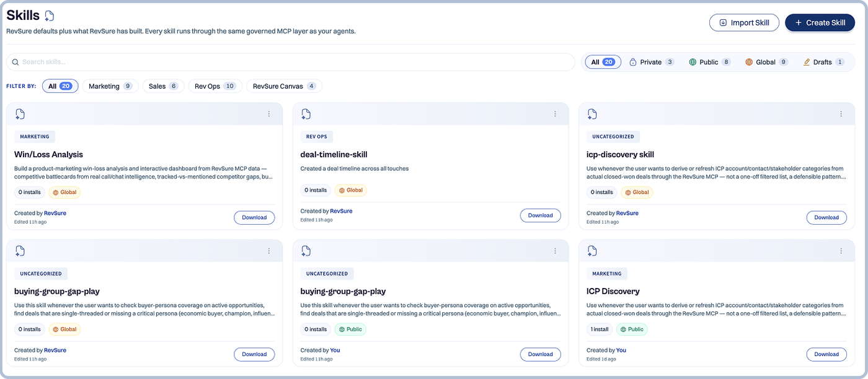
Task: Select the All category filter chip
Action: click(x=60, y=86)
